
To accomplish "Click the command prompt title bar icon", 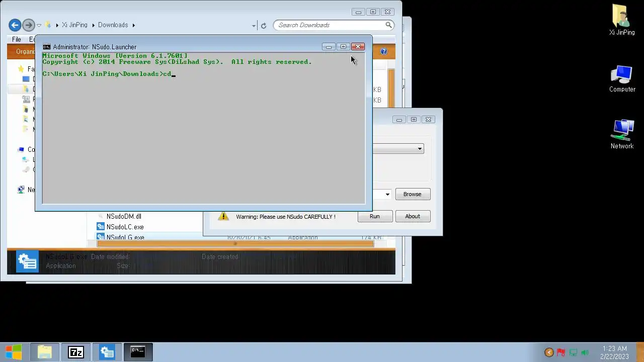I will tap(47, 47).
